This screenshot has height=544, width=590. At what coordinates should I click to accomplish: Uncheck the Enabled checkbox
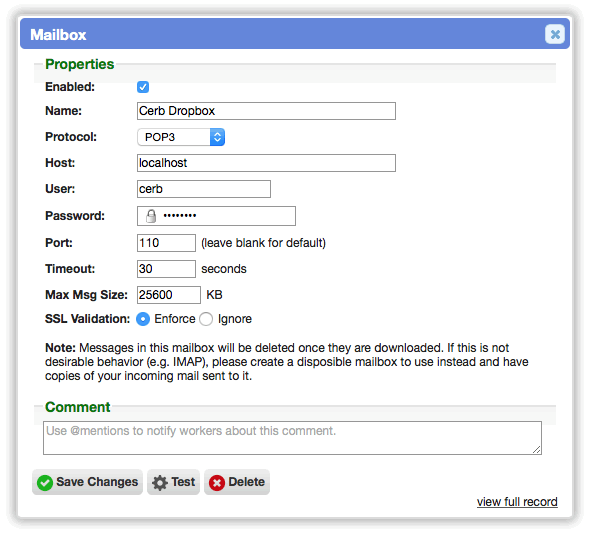coord(143,87)
